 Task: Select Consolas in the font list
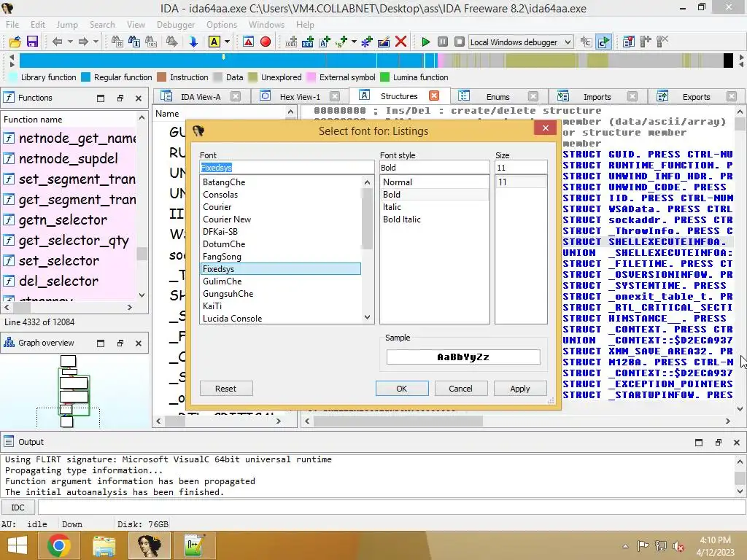(x=280, y=194)
